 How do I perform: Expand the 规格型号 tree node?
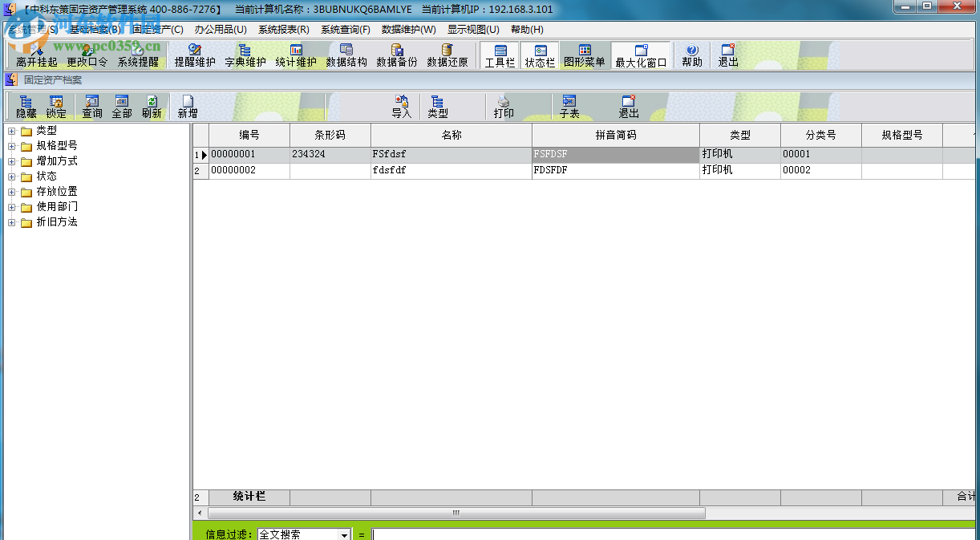(x=12, y=146)
